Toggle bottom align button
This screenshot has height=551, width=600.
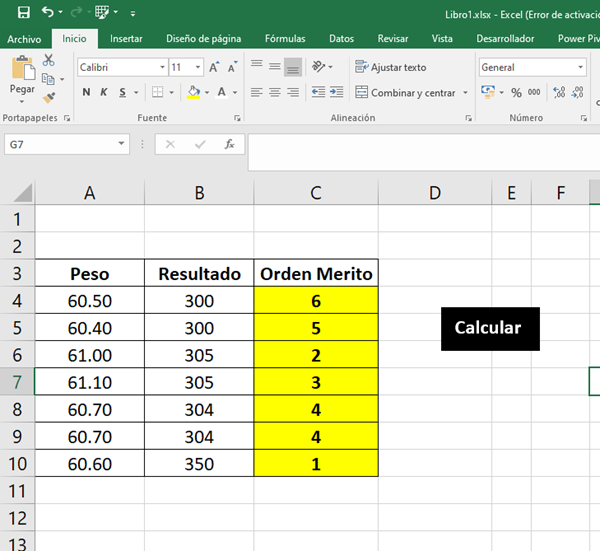[x=293, y=67]
